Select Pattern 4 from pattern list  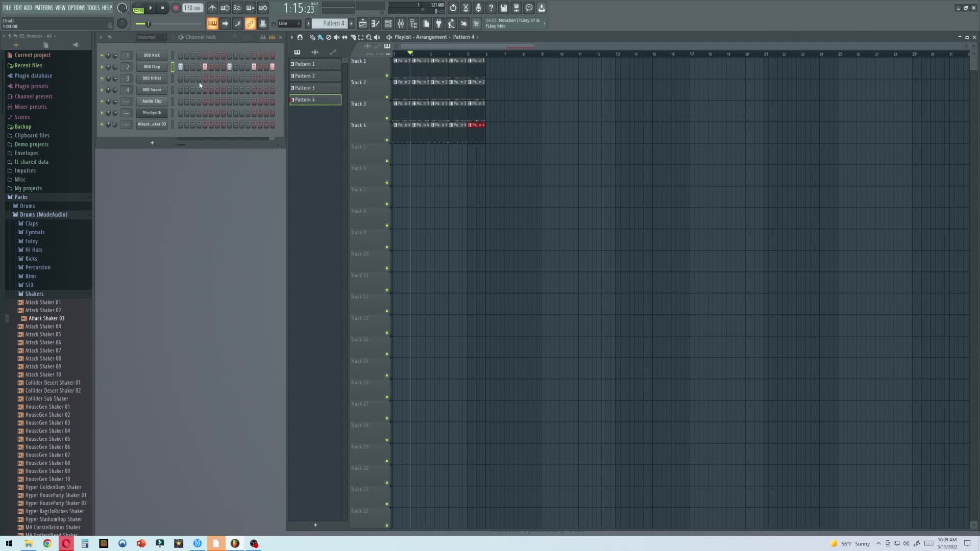point(314,99)
